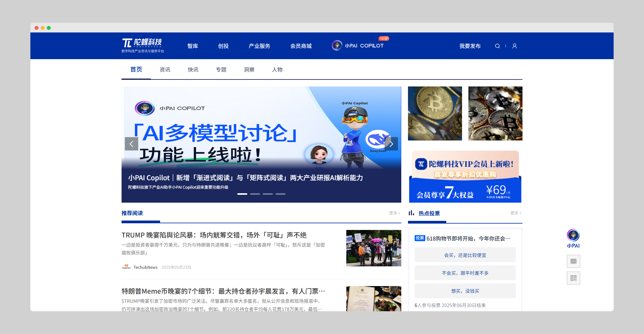Open the silver Bitcoin coins thumbnail

pyautogui.click(x=495, y=113)
